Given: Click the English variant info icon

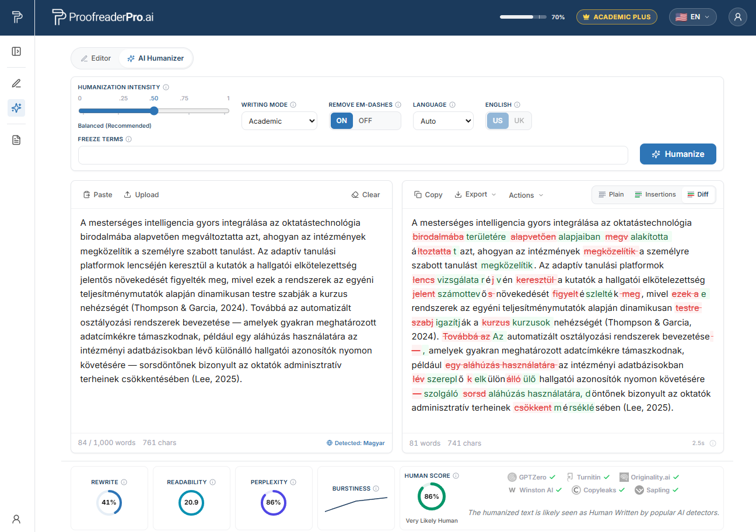Looking at the screenshot, I should tap(517, 105).
